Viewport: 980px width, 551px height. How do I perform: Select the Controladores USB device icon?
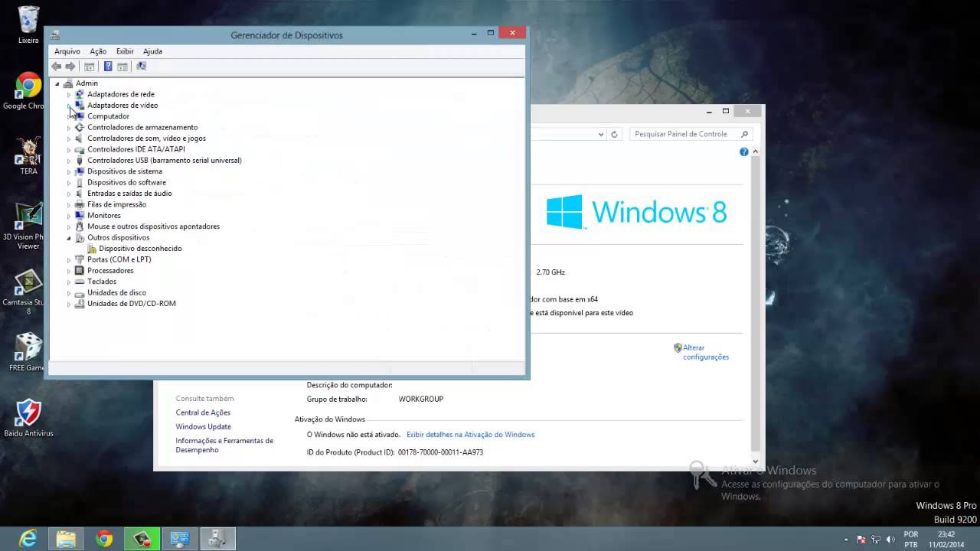80,160
